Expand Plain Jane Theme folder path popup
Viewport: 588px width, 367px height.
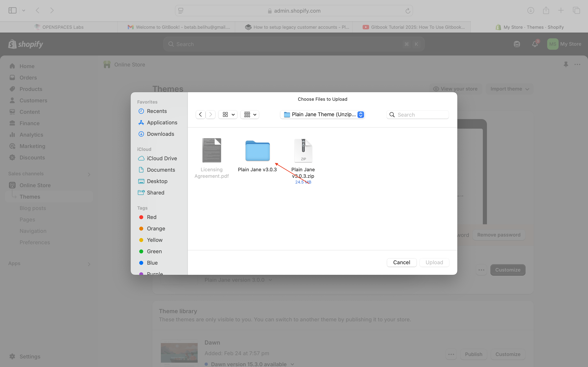click(x=323, y=115)
